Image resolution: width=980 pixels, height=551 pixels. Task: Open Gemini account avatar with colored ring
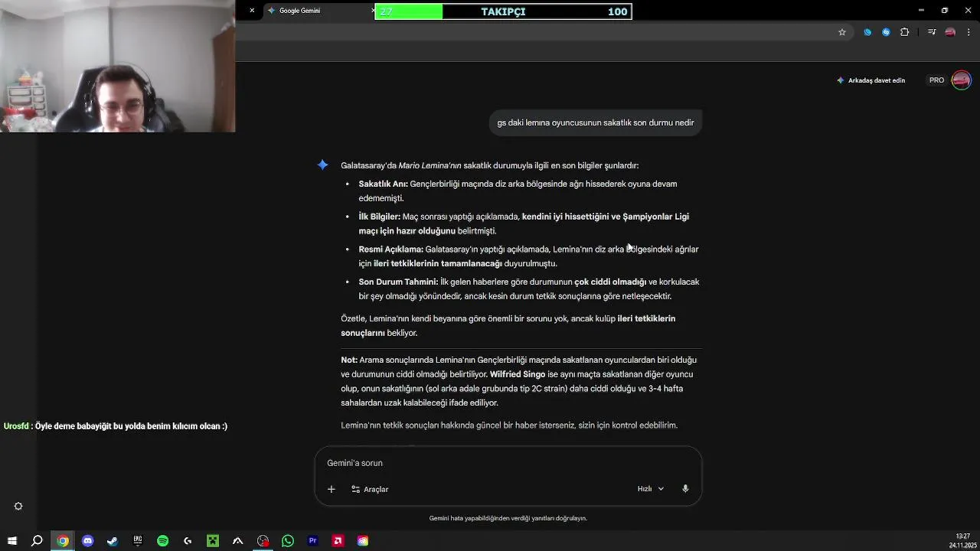961,80
